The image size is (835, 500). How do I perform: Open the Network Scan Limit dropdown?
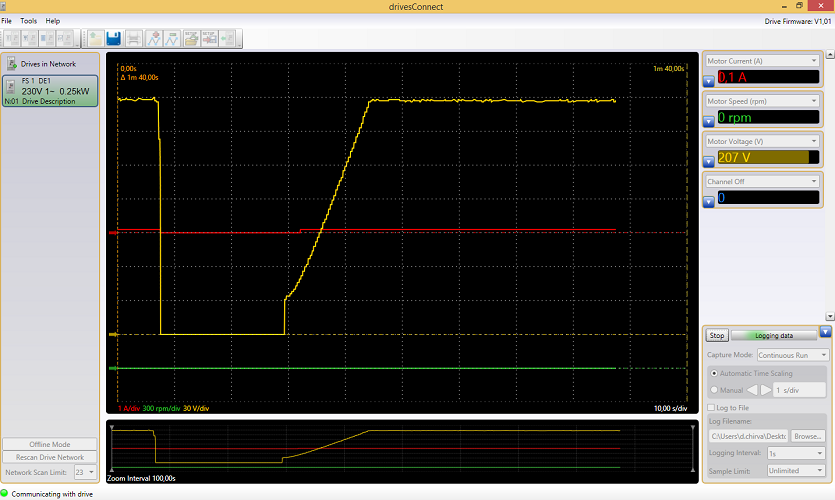coord(85,472)
